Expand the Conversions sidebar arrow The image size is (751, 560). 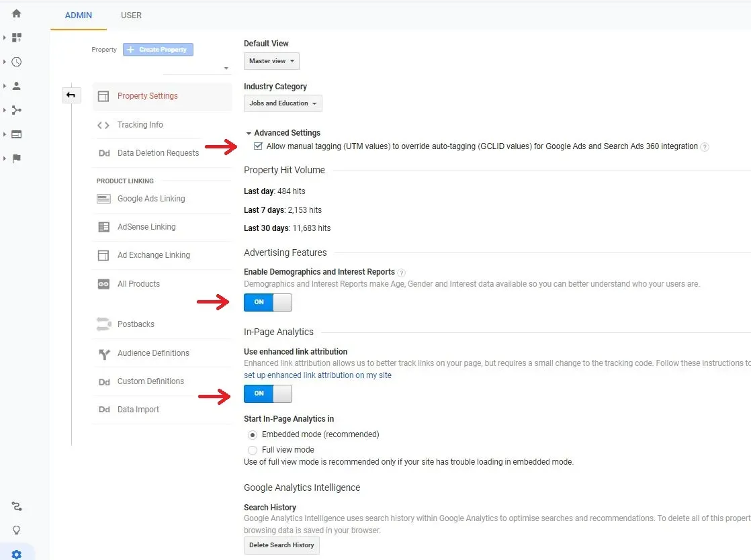click(4, 158)
